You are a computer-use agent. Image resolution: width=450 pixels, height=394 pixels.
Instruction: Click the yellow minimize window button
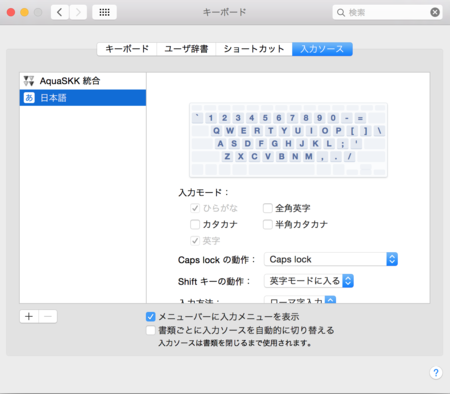point(24,12)
